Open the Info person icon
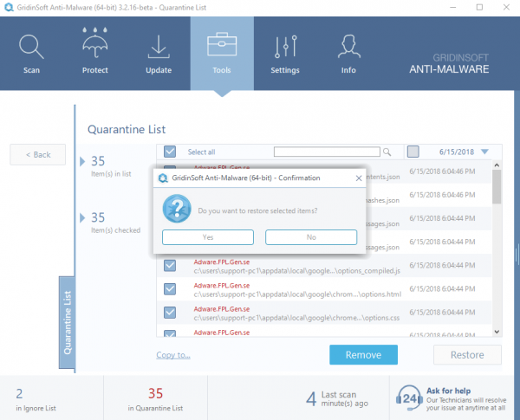 (x=349, y=47)
